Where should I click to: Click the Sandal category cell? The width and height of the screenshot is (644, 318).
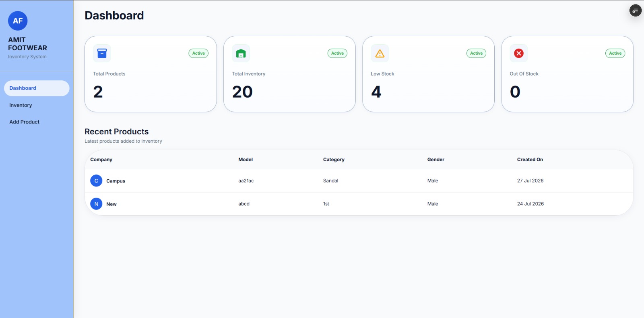tap(330, 181)
